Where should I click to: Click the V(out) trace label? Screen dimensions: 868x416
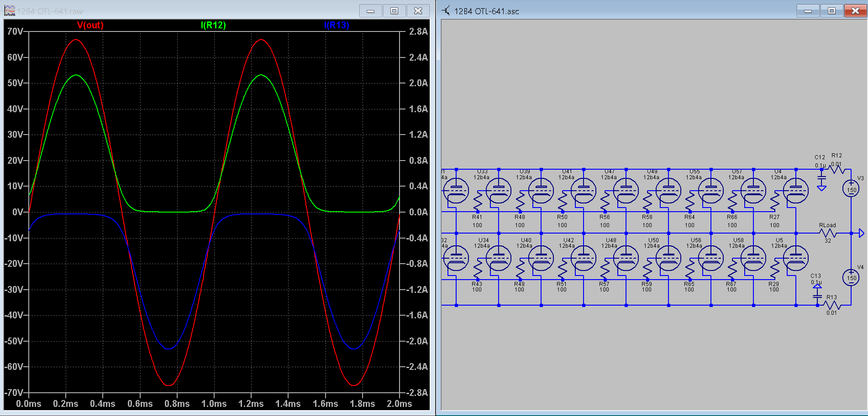coord(90,25)
